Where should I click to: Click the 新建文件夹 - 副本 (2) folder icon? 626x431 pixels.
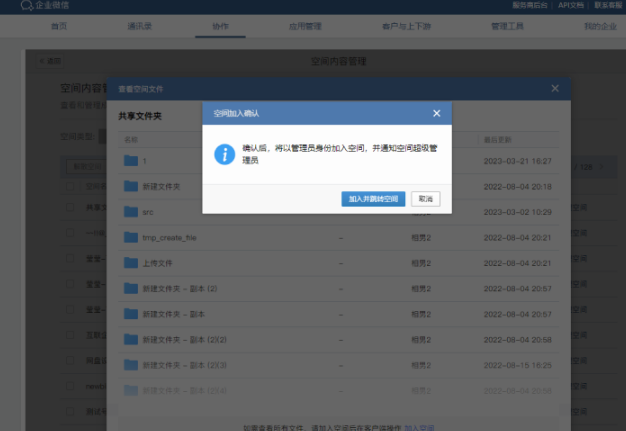(x=130, y=288)
